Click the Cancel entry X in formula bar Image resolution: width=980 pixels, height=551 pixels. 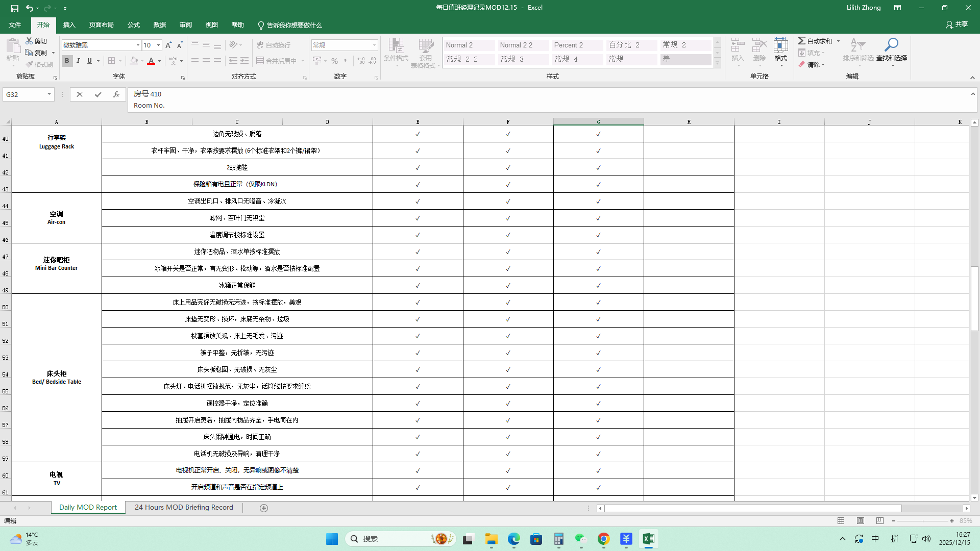coord(80,94)
